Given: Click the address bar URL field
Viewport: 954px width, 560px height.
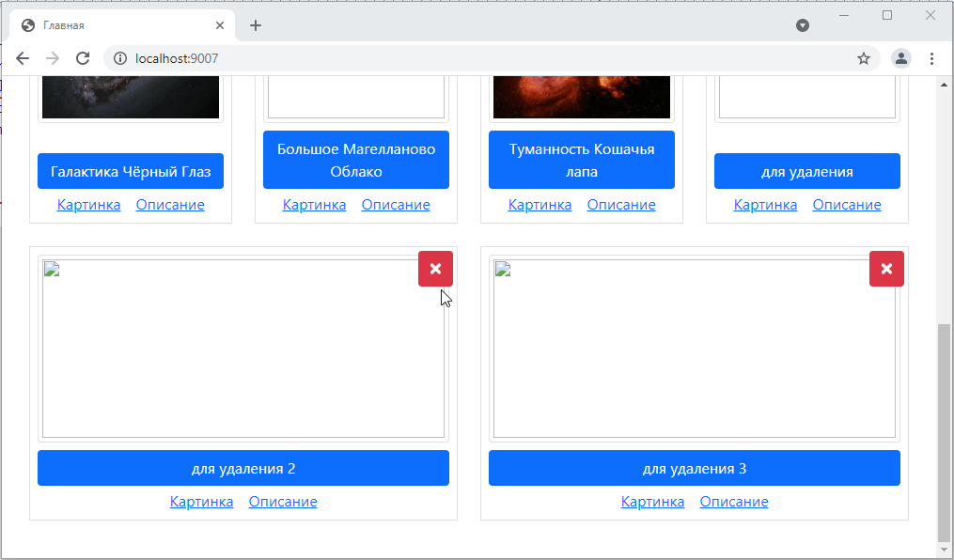Looking at the screenshot, I should pyautogui.click(x=470, y=58).
